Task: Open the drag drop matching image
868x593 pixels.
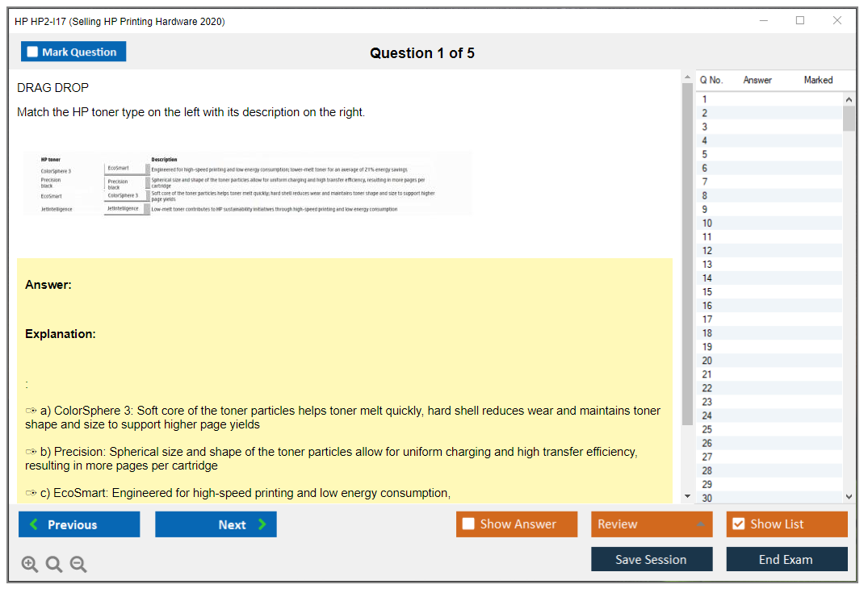Action: coord(246,186)
